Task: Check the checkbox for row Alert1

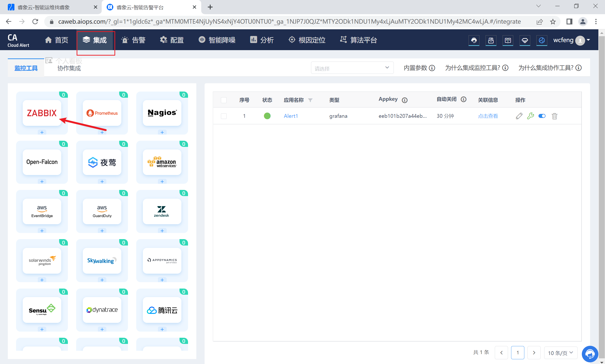Action: point(224,116)
